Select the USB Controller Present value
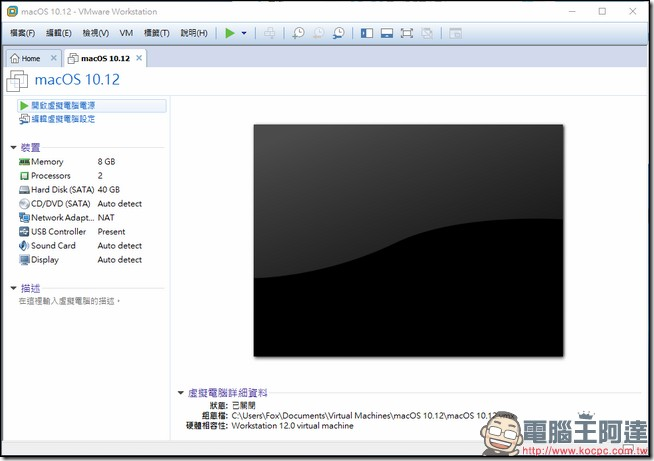The width and height of the screenshot is (654, 461). pos(111,232)
